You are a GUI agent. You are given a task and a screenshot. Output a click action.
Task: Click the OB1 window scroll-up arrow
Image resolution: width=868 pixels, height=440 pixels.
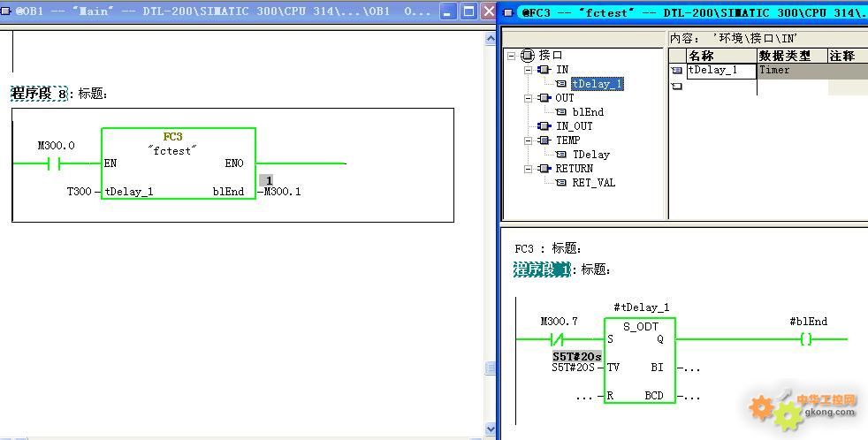pyautogui.click(x=491, y=38)
